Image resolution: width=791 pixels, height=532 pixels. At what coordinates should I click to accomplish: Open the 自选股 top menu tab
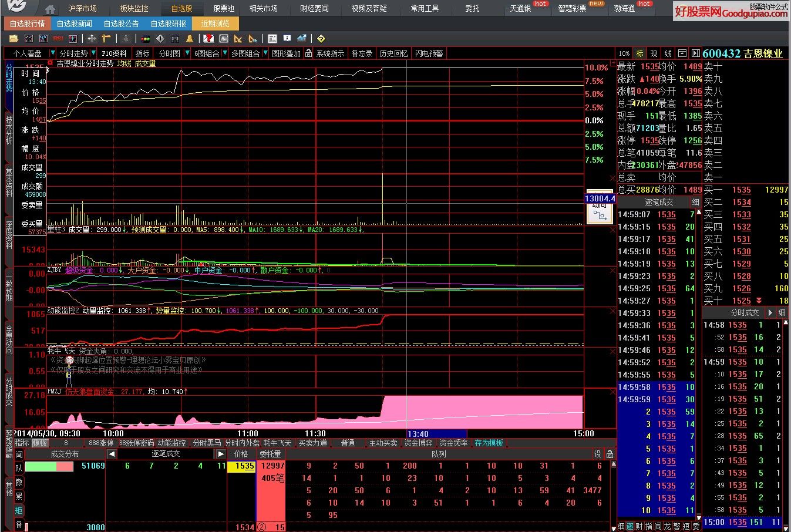181,9
